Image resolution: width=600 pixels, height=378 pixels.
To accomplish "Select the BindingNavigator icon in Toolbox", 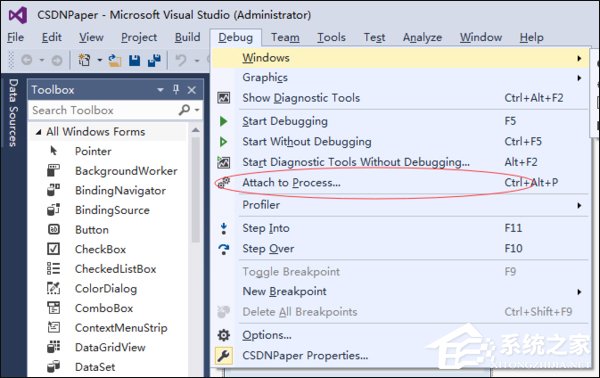I will point(54,190).
